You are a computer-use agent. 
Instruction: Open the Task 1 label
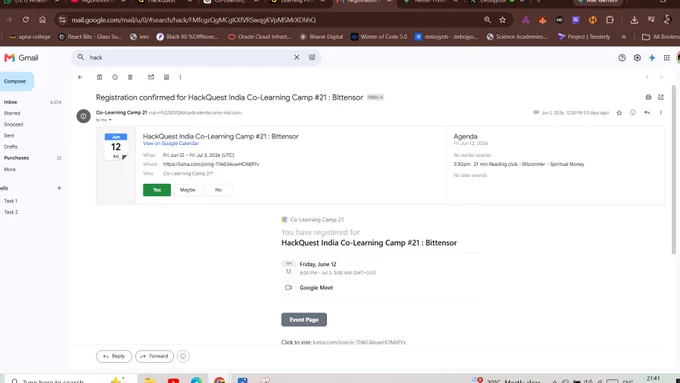point(11,201)
